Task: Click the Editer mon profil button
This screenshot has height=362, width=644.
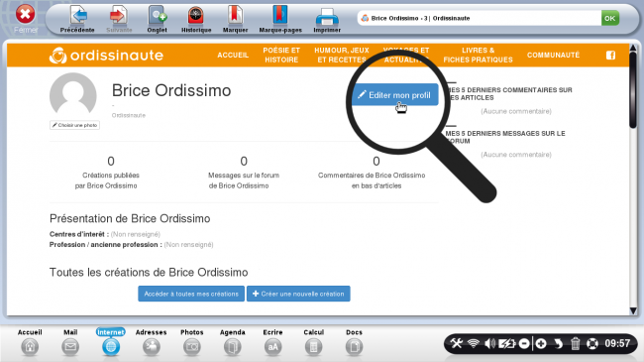Action: 394,95
